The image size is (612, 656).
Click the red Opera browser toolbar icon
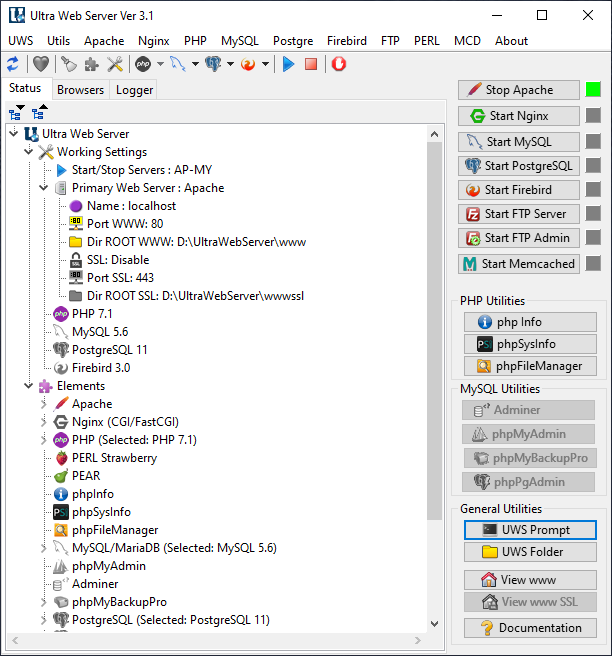pyautogui.click(x=339, y=64)
